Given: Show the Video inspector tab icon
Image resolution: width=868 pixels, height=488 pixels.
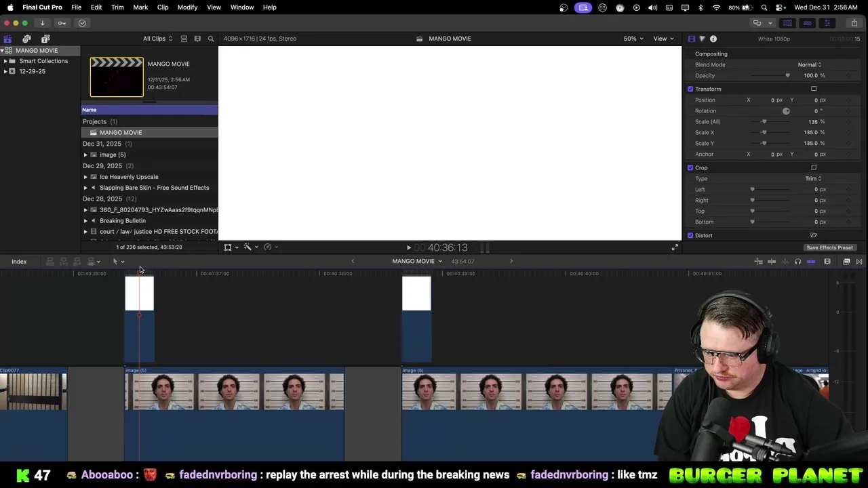Looking at the screenshot, I should click(x=691, y=39).
